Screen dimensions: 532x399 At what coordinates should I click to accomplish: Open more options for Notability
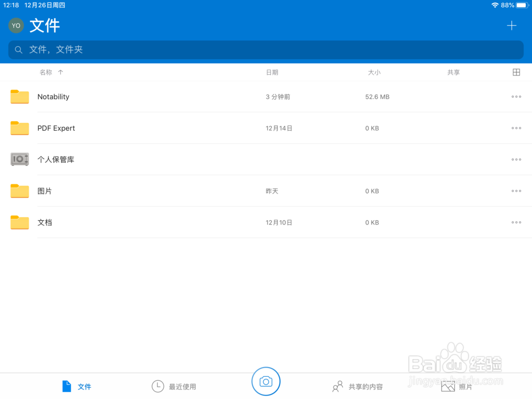coord(516,97)
